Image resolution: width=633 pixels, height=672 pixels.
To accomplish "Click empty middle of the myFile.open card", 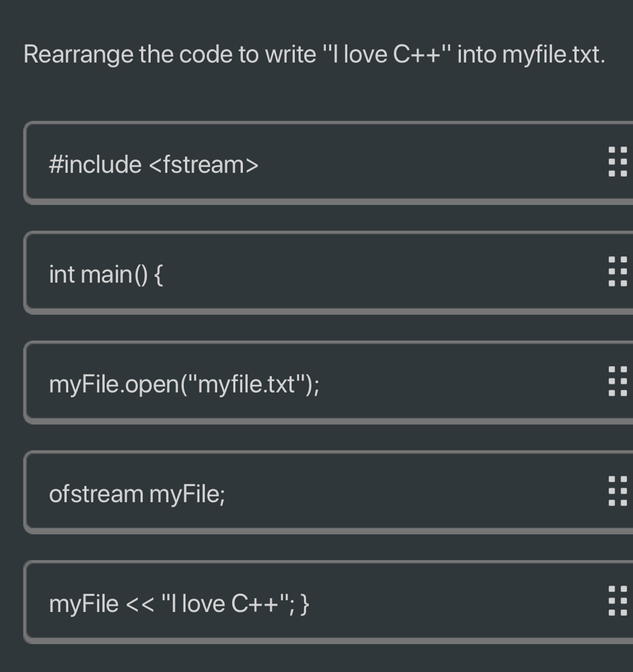I will [454, 383].
